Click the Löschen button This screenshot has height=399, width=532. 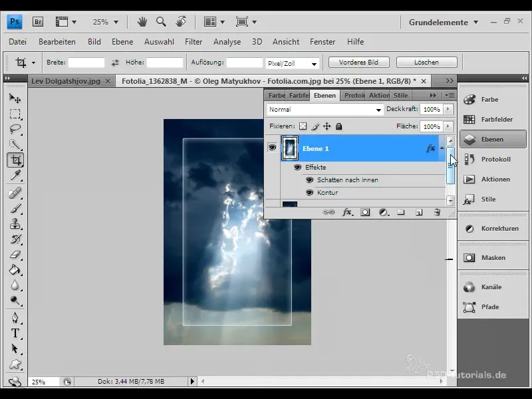426,63
